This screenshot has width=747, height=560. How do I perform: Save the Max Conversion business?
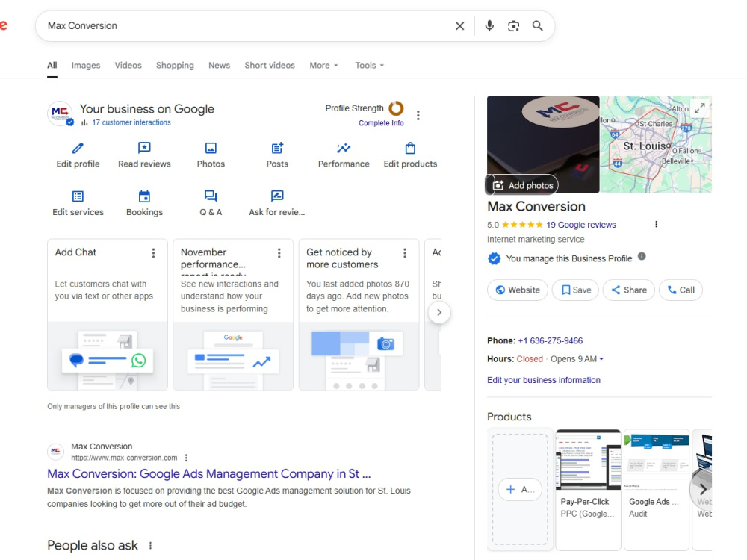[575, 290]
